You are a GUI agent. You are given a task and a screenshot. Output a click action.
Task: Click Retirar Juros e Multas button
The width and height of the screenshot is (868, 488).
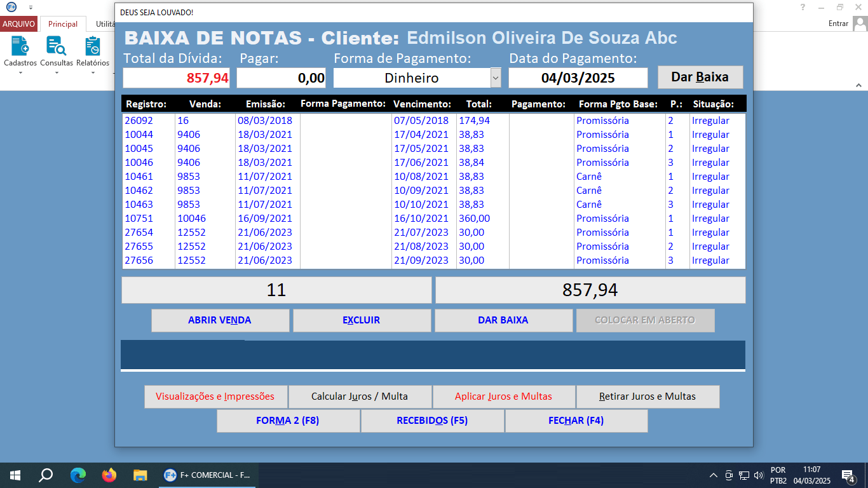click(648, 396)
